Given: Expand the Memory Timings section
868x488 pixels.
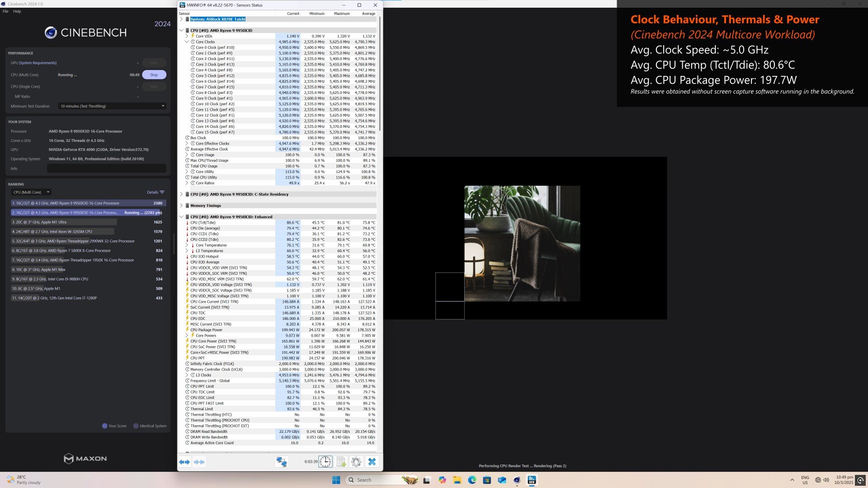Looking at the screenshot, I should [x=181, y=206].
